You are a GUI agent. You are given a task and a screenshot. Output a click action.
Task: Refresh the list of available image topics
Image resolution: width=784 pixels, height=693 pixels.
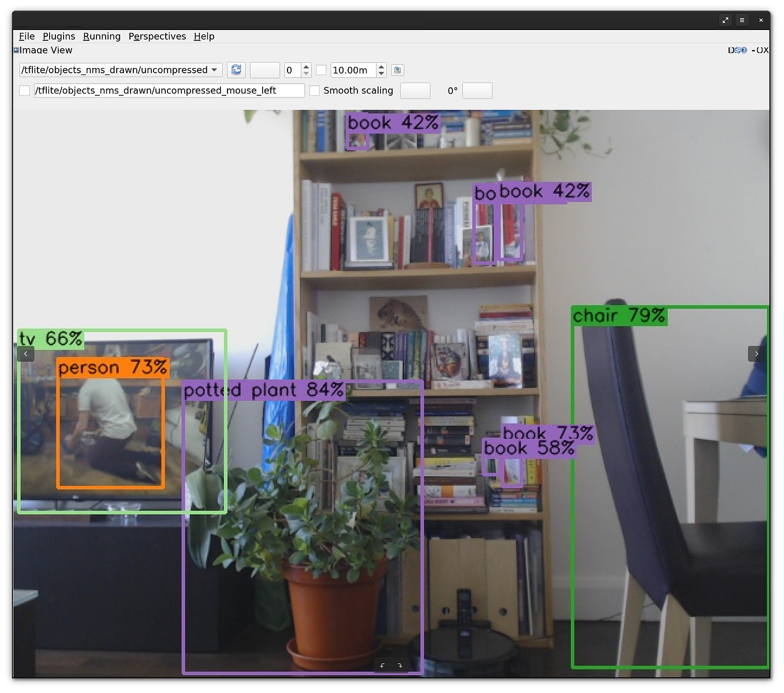tap(236, 70)
